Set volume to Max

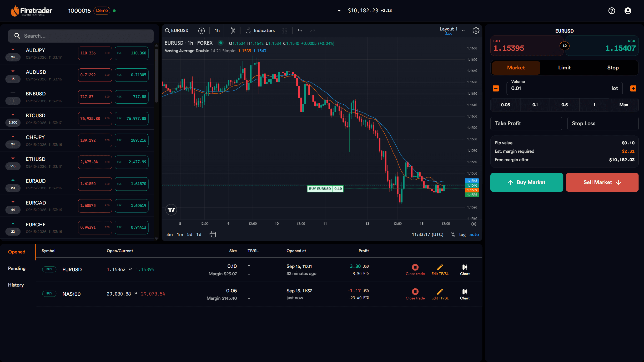pos(623,105)
